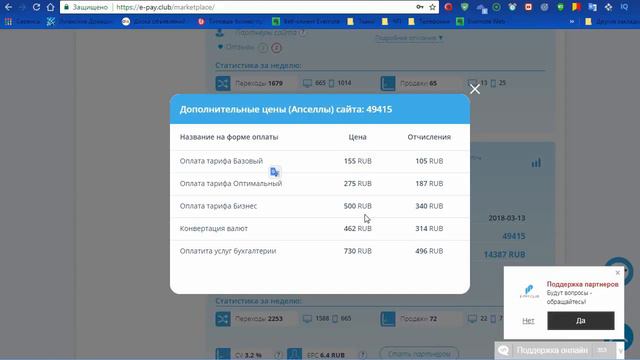Click the '2018-03-13' date
The width and height of the screenshot is (640, 360).
[x=507, y=218]
